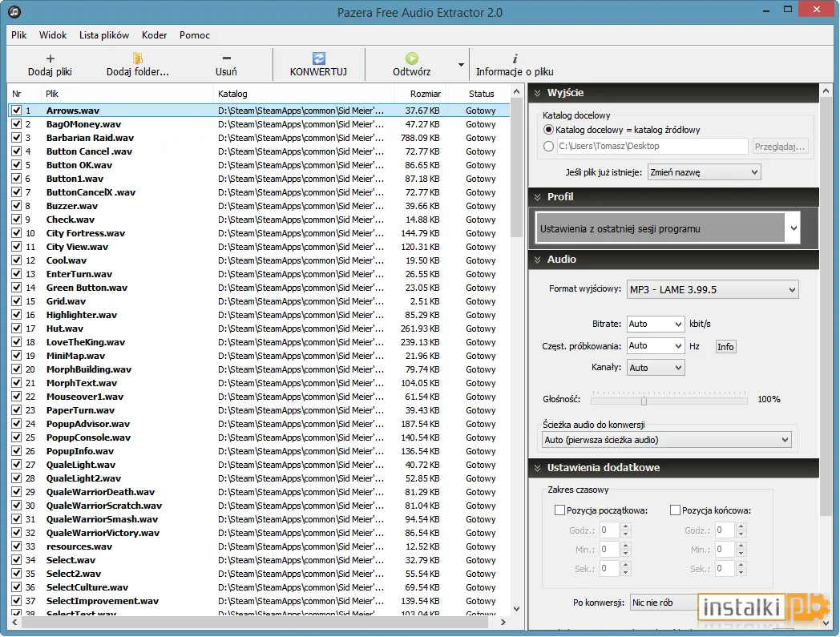The width and height of the screenshot is (840, 637).
Task: Select the Green Button.wav row
Action: click(259, 288)
